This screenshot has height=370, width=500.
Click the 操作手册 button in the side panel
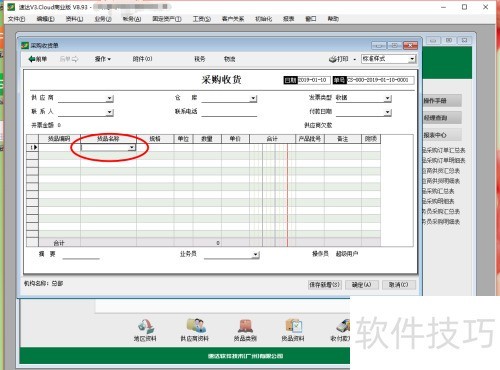442,101
